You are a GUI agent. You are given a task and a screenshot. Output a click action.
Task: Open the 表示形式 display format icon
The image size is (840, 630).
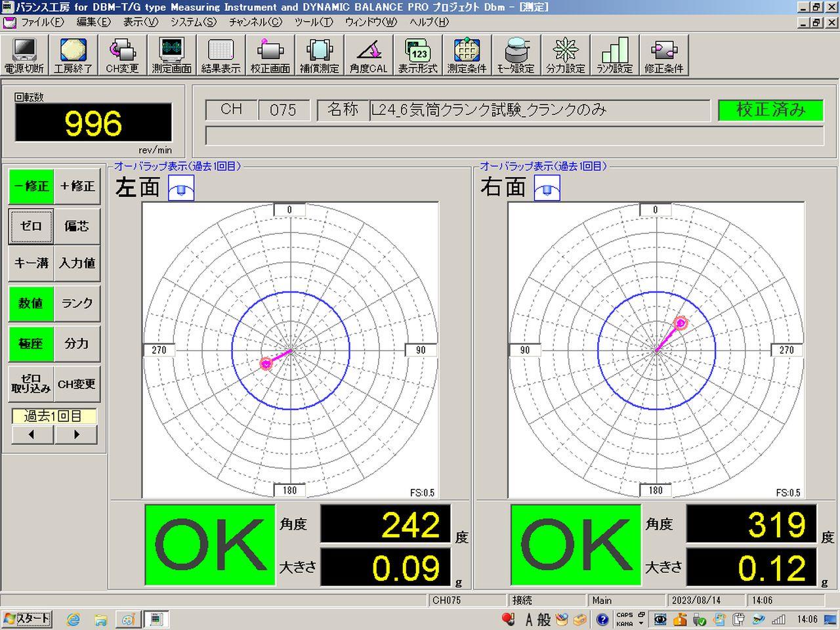[417, 55]
